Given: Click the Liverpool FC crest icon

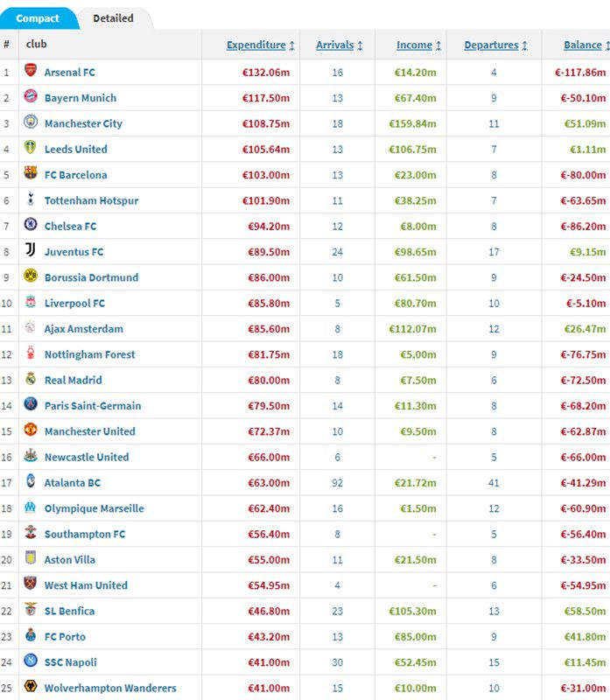Looking at the screenshot, I should [x=31, y=303].
